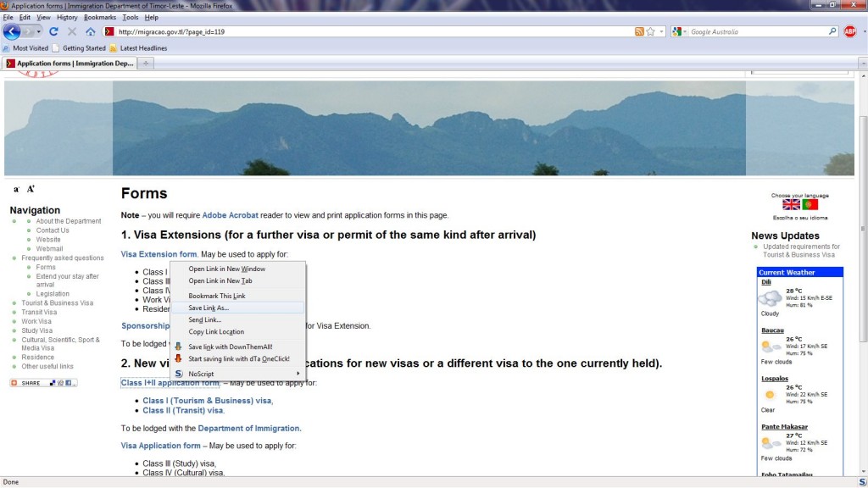Click the DownThemAll save link icon
Screen dimensions: 868x488
[178, 347]
